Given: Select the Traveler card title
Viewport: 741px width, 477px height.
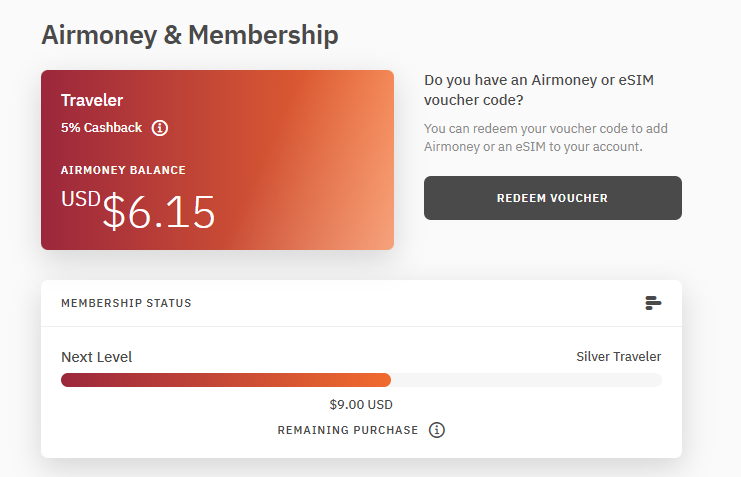Looking at the screenshot, I should [92, 100].
